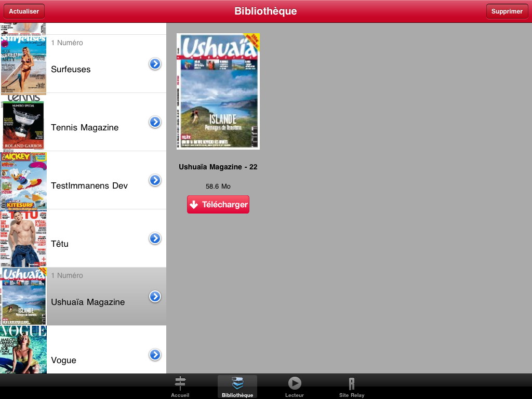This screenshot has height=399, width=532.
Task: Open the Têtu disclosure arrow
Action: [x=155, y=238]
